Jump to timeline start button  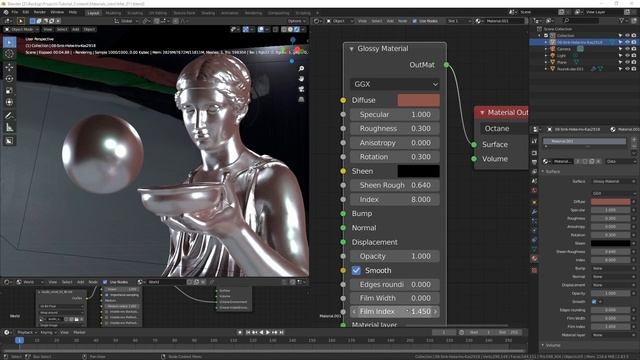pyautogui.click(x=248, y=332)
